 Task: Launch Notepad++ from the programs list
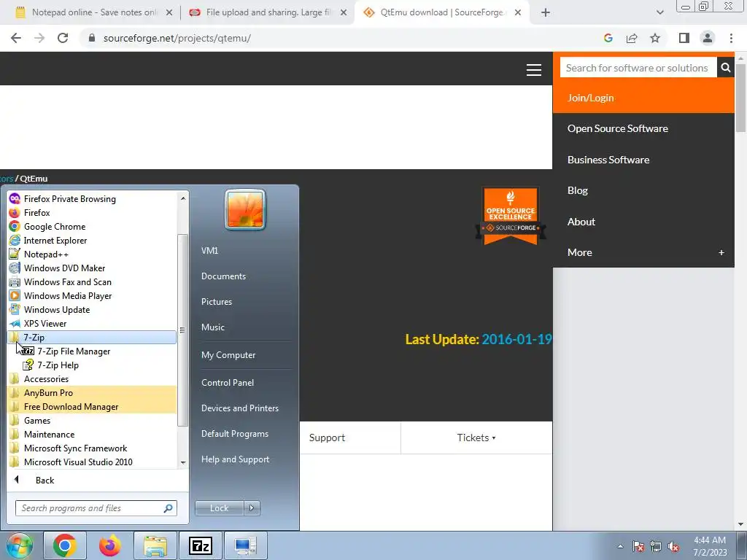tap(46, 254)
